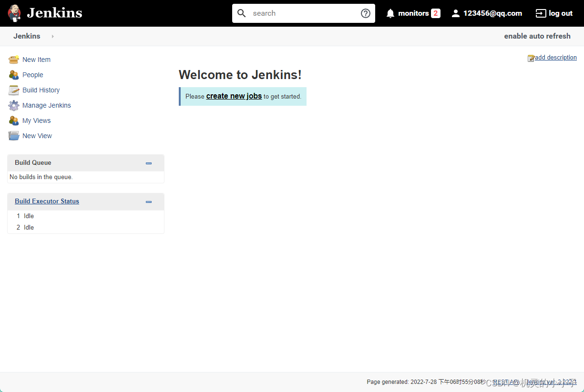Select executor 2 Idle row
Image resolution: width=584 pixels, height=392 pixels.
pos(86,228)
